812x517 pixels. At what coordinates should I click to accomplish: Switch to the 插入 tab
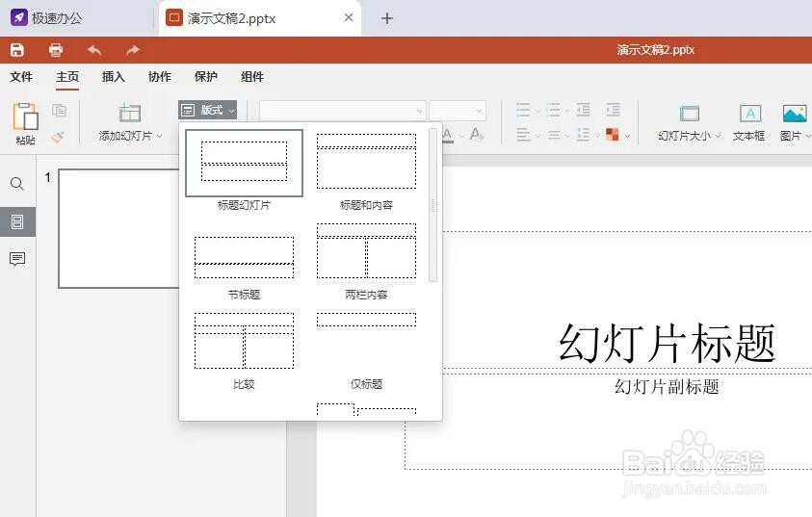click(x=114, y=77)
